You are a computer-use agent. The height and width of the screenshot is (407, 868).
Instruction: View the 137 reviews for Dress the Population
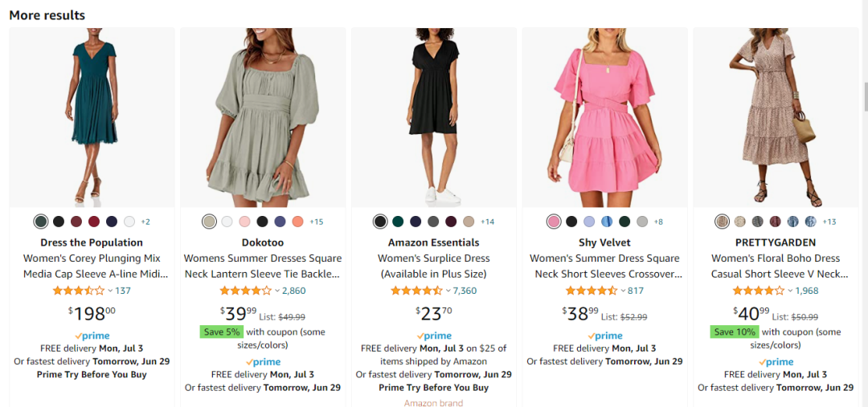123,291
